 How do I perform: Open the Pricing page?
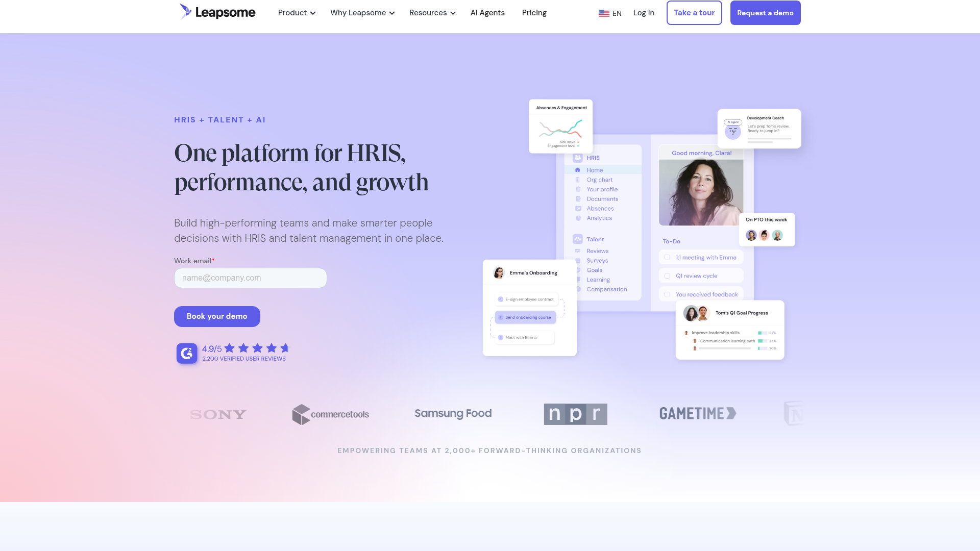coord(534,13)
